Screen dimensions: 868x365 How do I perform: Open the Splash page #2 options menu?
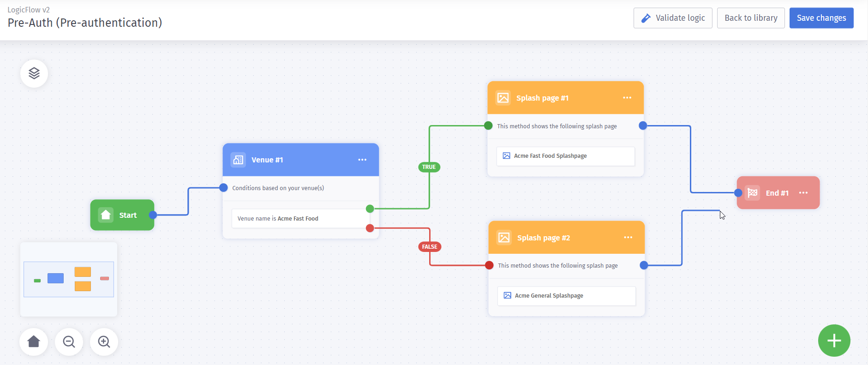tap(628, 238)
